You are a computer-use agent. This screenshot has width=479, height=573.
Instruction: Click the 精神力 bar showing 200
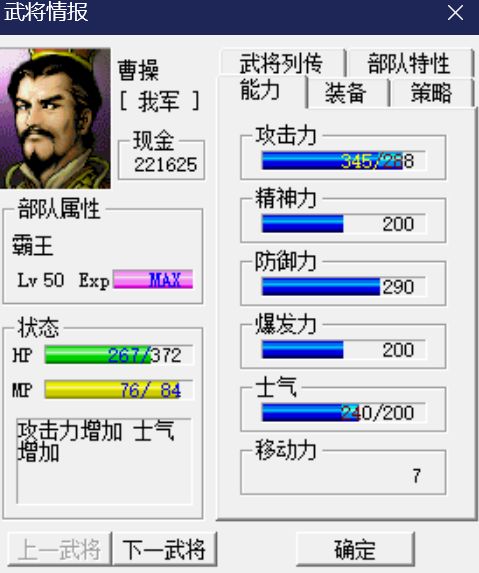coord(344,223)
